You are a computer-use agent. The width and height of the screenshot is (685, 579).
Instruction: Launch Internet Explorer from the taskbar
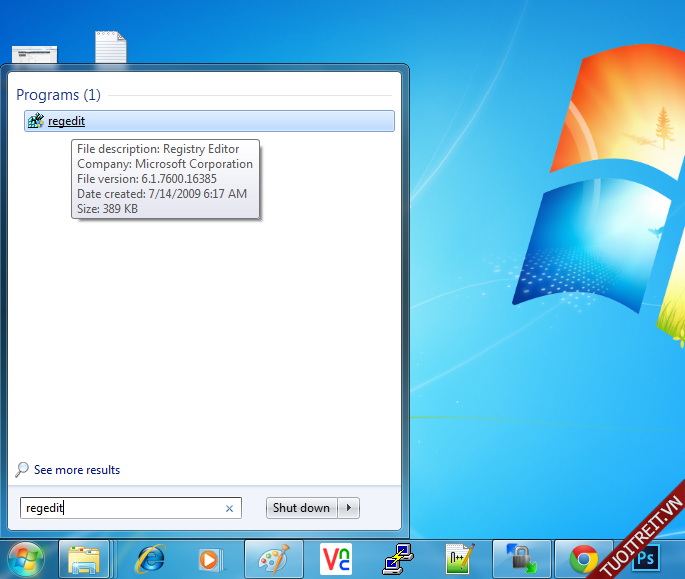(151, 559)
